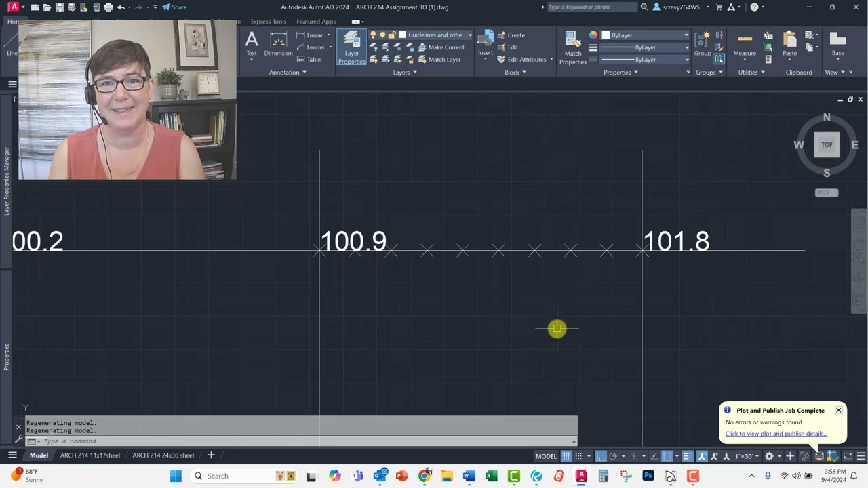Toggle polar tracking in status bar
The height and width of the screenshot is (488, 868).
[x=613, y=456]
